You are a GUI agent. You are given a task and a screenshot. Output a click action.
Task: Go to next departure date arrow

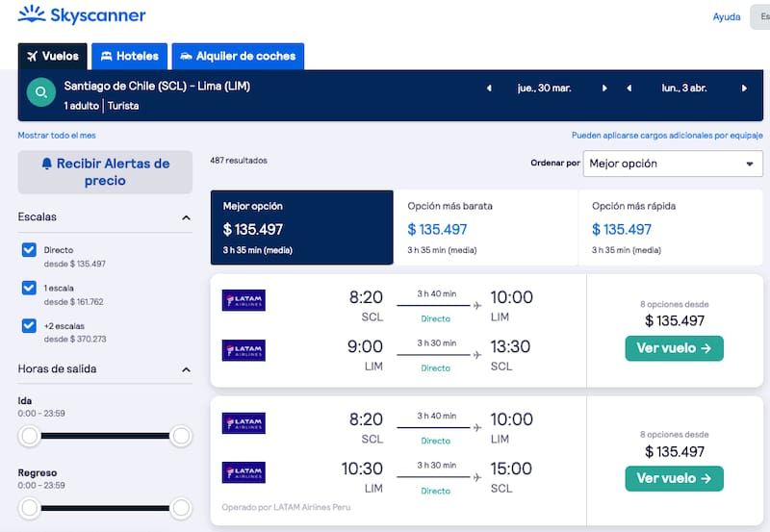(x=604, y=89)
